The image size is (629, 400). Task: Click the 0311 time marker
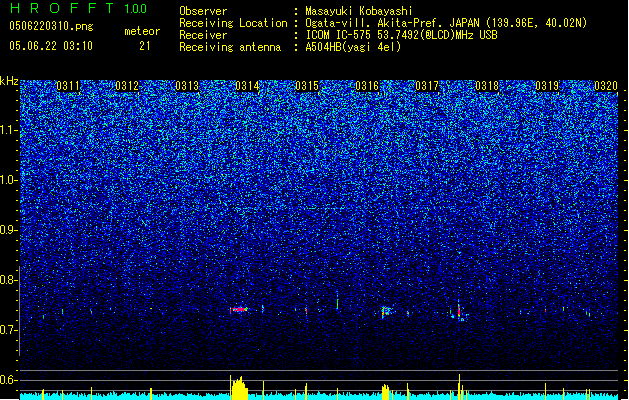pos(68,86)
